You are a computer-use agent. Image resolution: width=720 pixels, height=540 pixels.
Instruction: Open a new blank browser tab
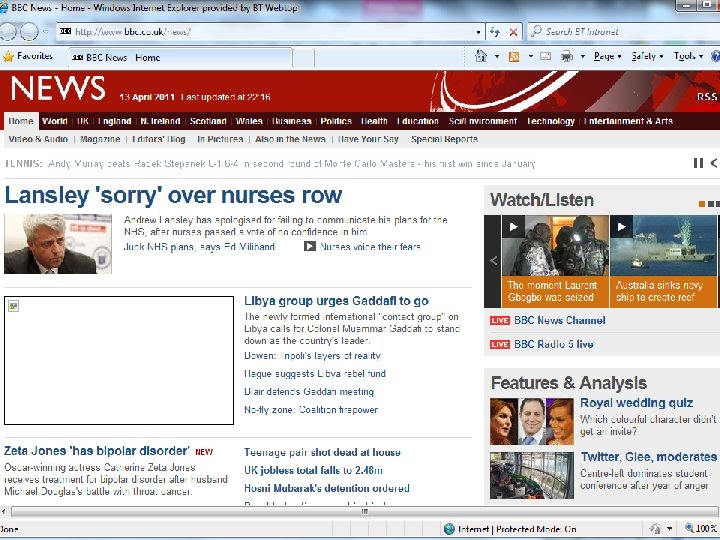coord(304,58)
